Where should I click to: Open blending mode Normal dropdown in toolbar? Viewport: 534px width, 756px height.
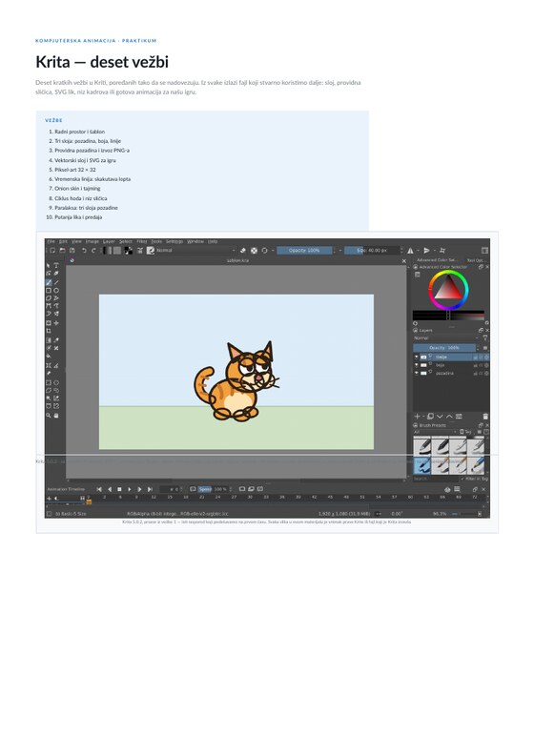pos(195,250)
